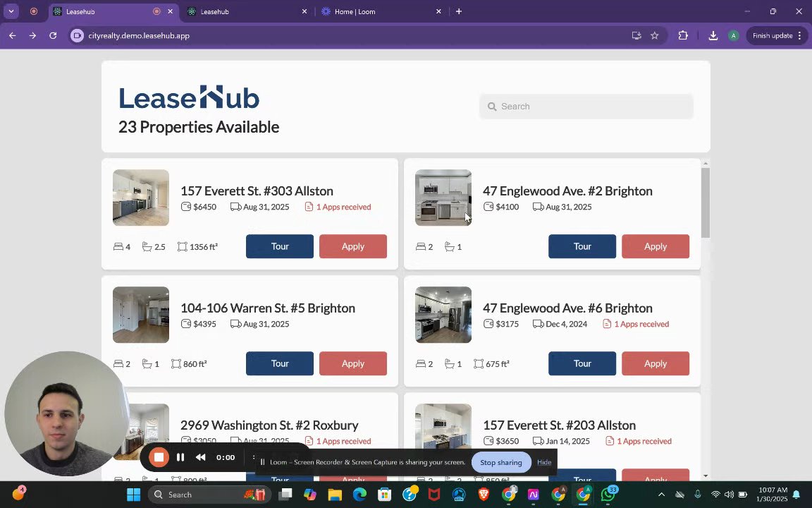812x508 pixels.
Task: Close the second Leasehub tab
Action: click(304, 11)
